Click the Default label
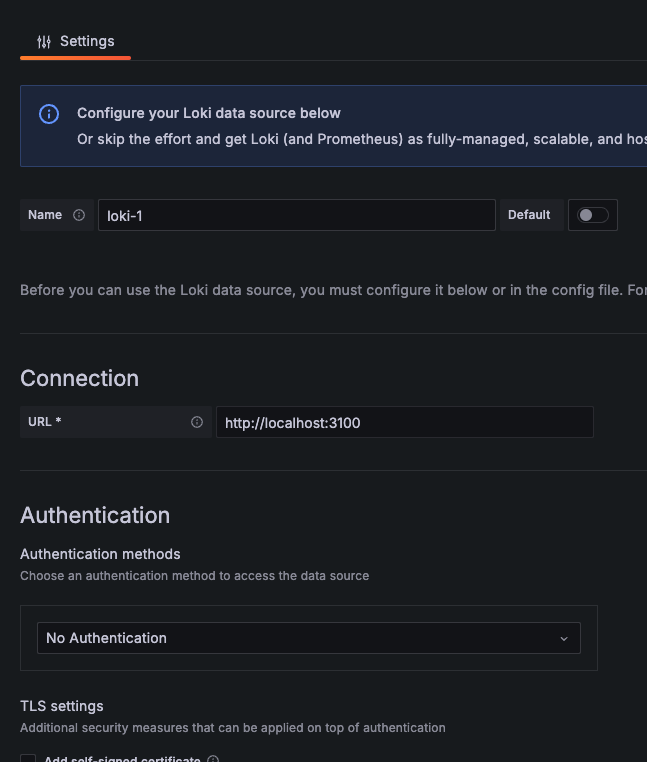 (x=529, y=215)
